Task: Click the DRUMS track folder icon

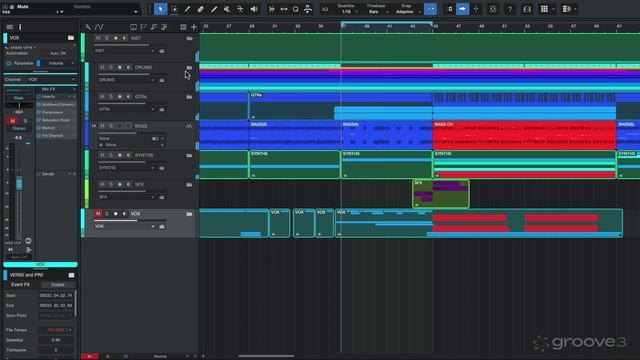Action: [x=189, y=67]
